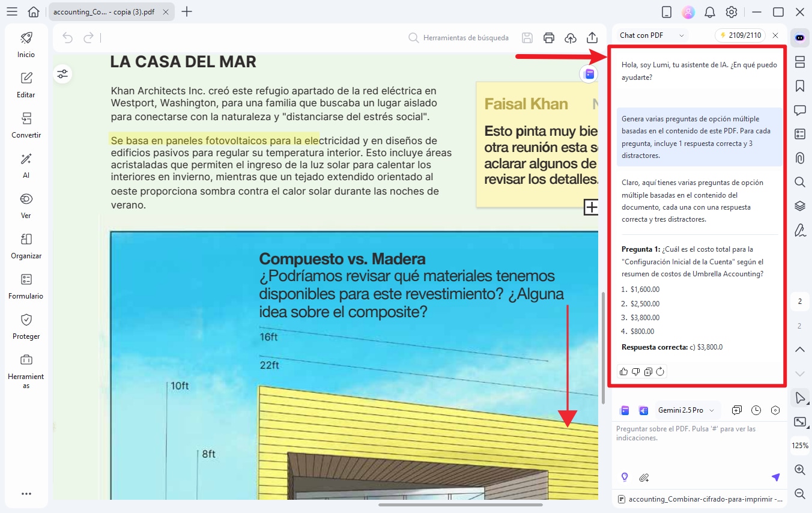The height and width of the screenshot is (513, 812).
Task: Start a new chat with the new conversation icon
Action: (737, 410)
